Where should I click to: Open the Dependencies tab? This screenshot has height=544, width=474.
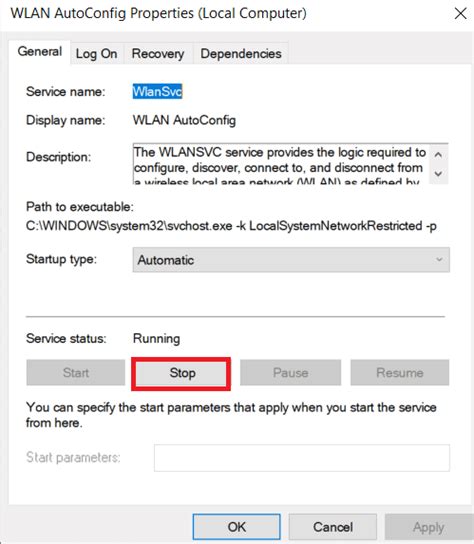[241, 54]
